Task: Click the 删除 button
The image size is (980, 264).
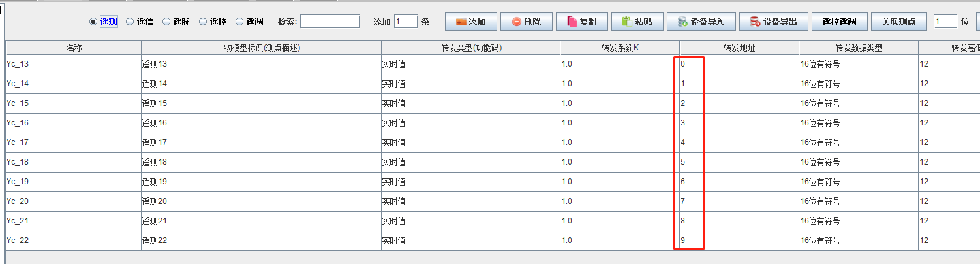Action: (527, 22)
